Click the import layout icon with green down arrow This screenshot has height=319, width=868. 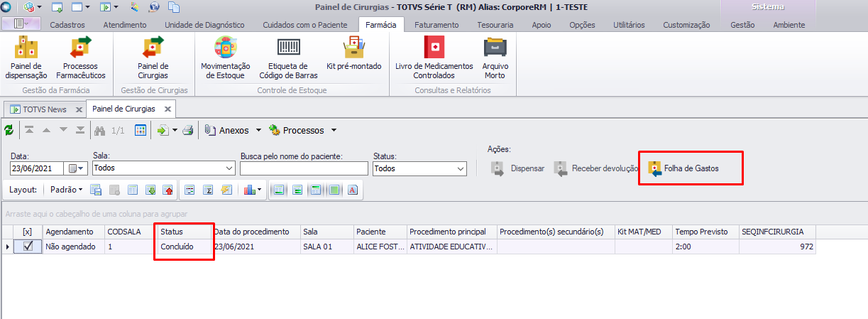150,190
